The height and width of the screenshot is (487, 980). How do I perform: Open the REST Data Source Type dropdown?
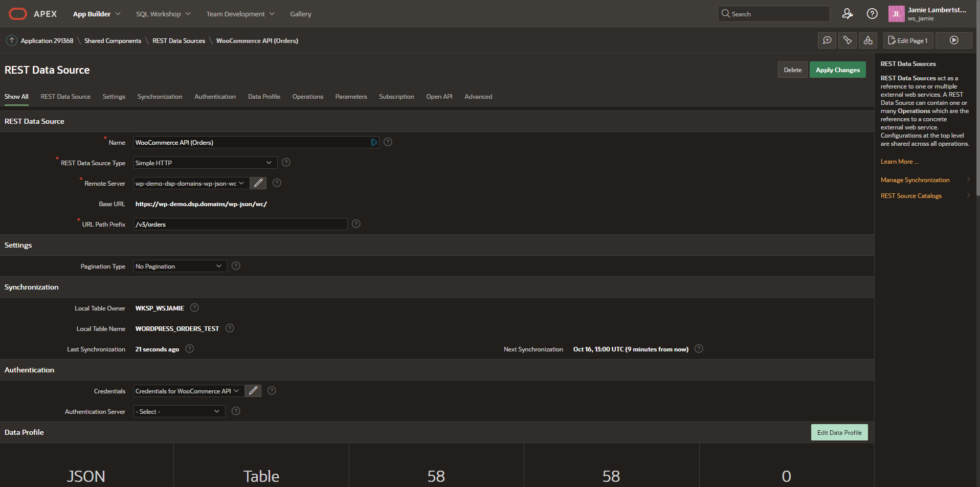click(205, 163)
